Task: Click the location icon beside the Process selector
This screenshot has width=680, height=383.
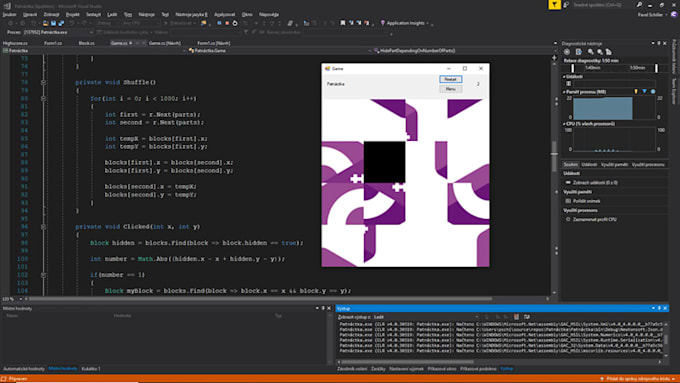Action: (99, 32)
